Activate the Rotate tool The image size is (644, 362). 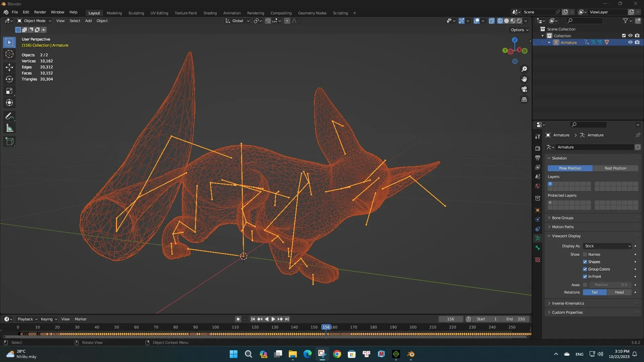[x=9, y=79]
